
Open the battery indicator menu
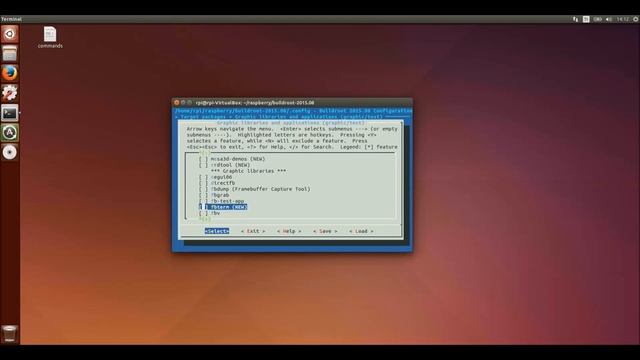(x=598, y=19)
